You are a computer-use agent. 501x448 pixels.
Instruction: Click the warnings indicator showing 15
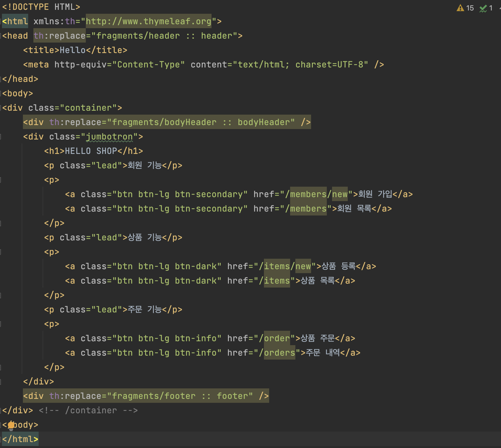point(465,8)
